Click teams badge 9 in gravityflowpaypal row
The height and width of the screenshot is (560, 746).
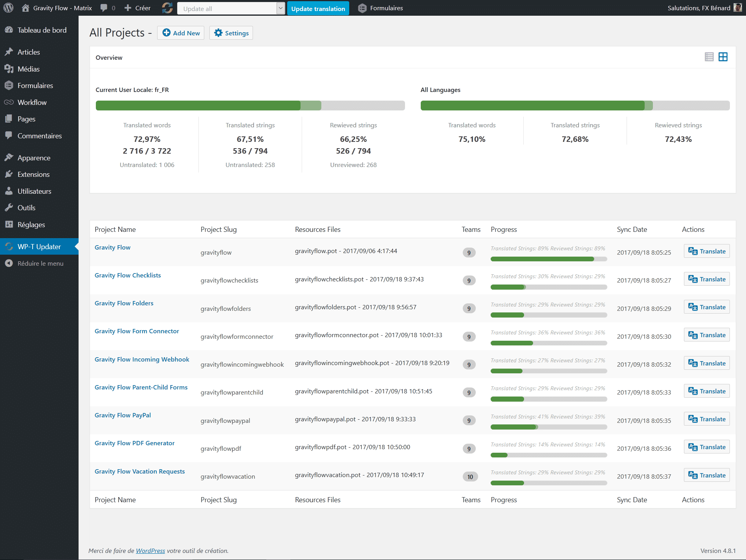click(x=469, y=420)
